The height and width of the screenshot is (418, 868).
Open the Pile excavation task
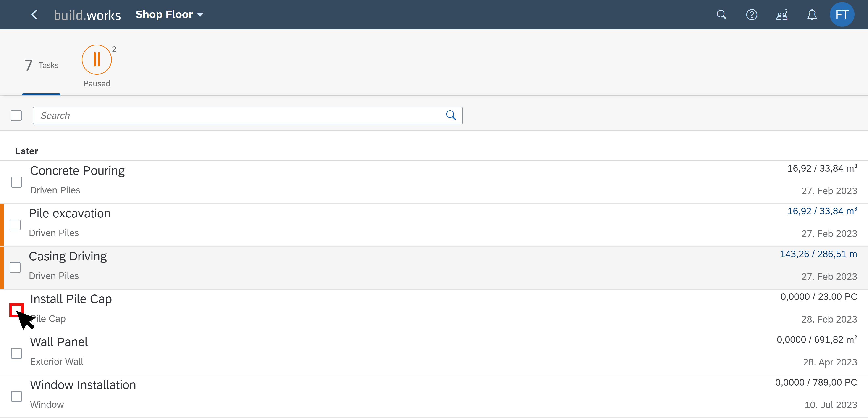434,225
